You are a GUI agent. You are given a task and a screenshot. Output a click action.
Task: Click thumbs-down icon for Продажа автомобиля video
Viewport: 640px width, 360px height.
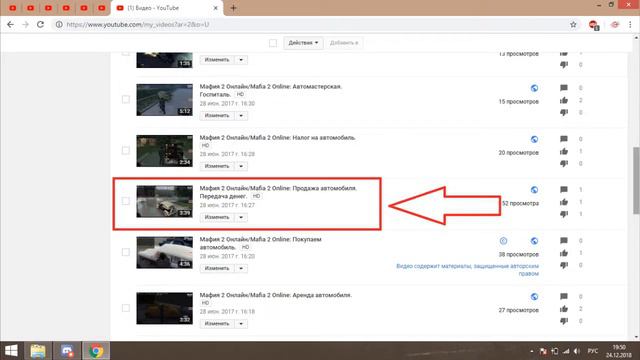[564, 214]
